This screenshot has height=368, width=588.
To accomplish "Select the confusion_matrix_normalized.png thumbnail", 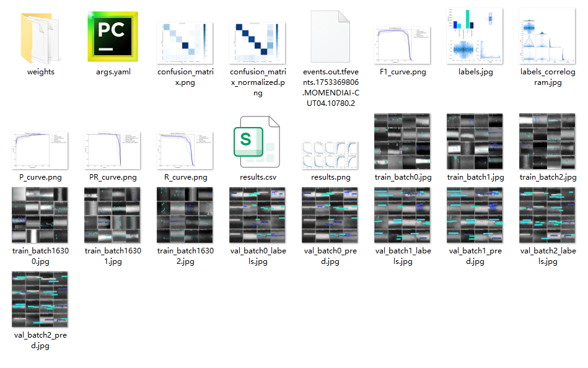I will 257,43.
